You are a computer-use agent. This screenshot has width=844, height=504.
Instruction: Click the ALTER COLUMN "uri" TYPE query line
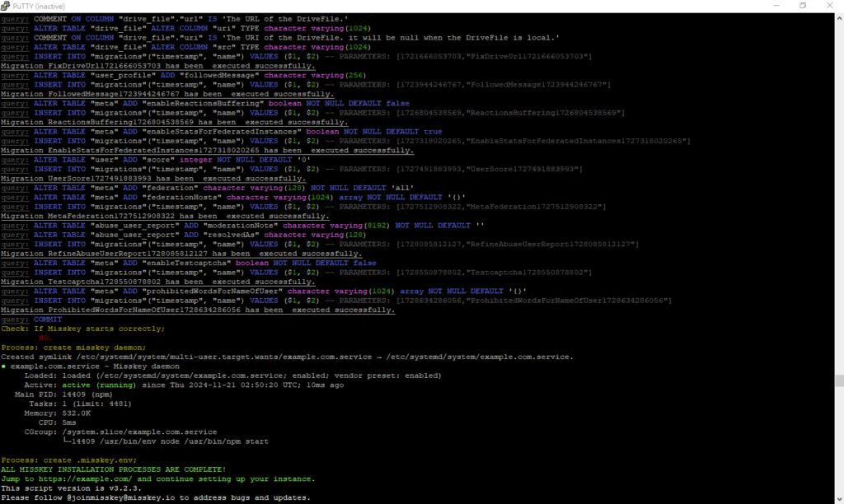point(185,29)
